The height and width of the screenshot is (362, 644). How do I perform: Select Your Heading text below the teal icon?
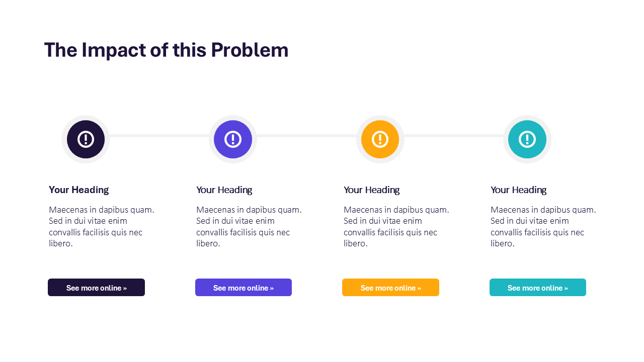518,190
